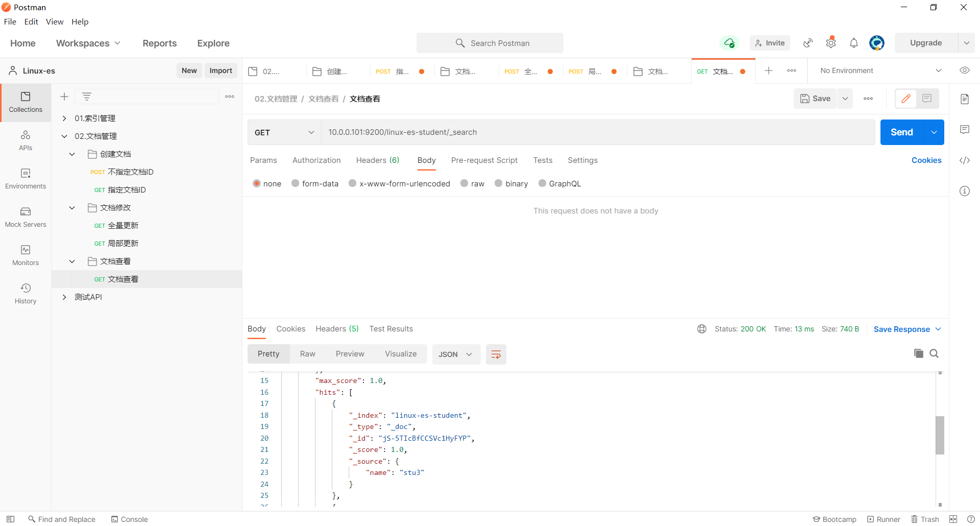Open the request info icon
This screenshot has height=526, width=980.
965,191
